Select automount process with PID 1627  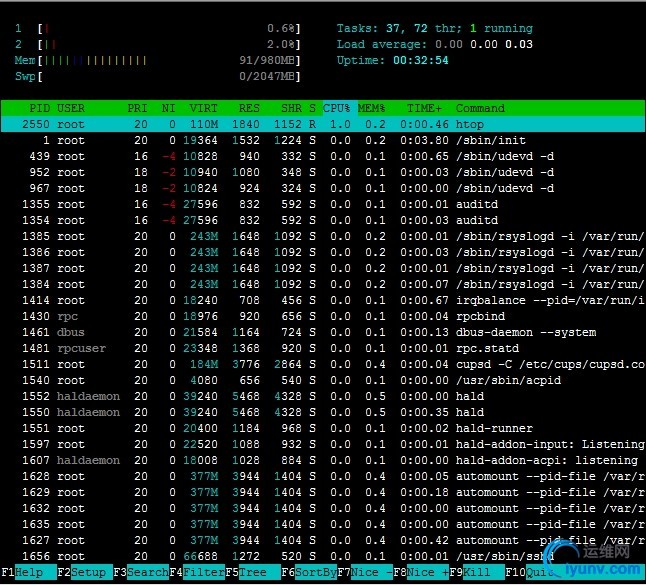[x=323, y=541]
